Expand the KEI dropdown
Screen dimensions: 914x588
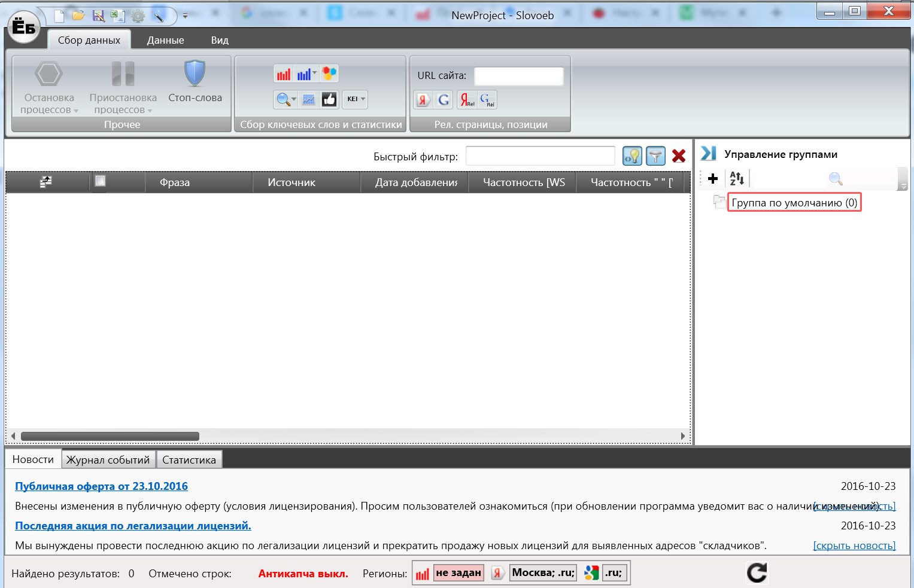tap(356, 99)
